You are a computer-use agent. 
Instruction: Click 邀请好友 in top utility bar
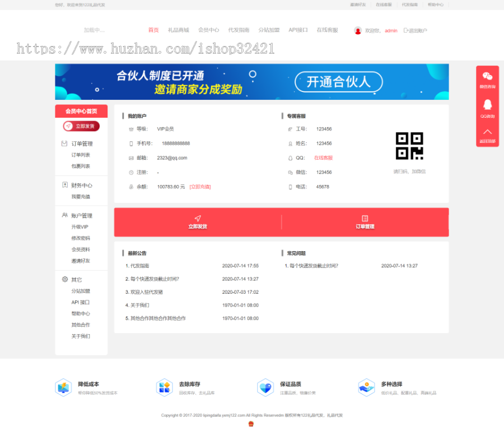[x=358, y=5]
